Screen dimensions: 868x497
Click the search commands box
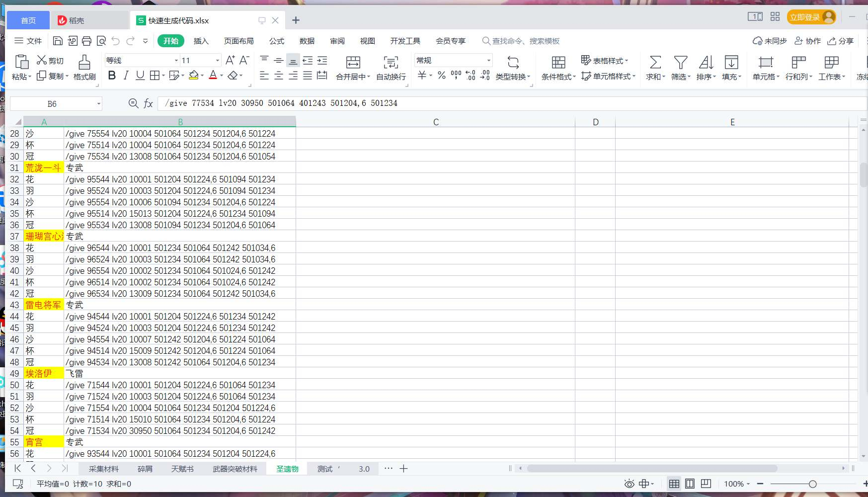coord(521,41)
